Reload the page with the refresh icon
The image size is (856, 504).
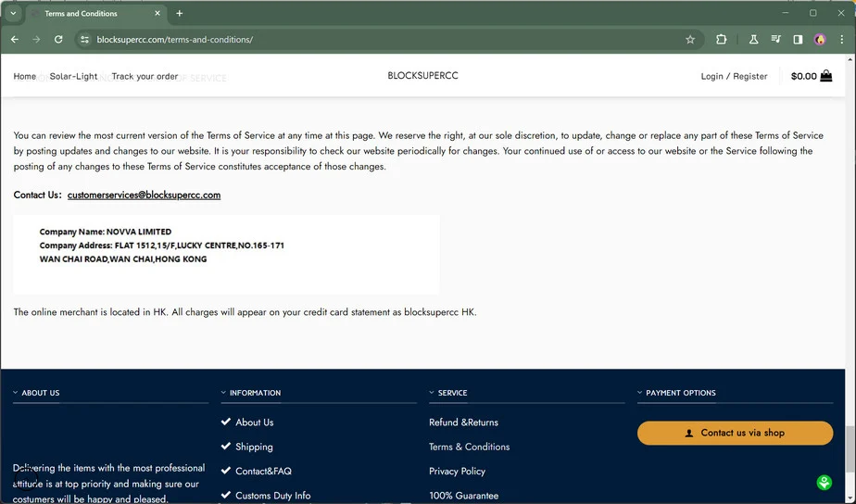point(58,40)
